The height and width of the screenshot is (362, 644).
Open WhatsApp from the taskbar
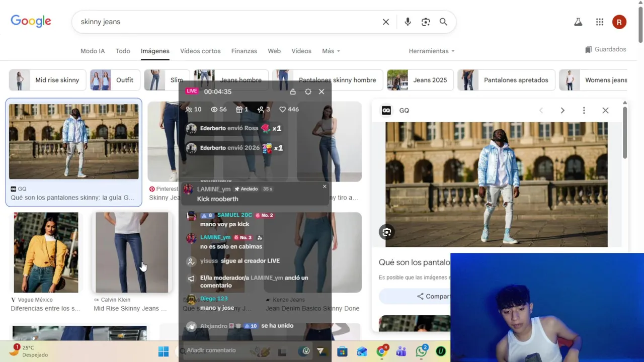pos(421,351)
